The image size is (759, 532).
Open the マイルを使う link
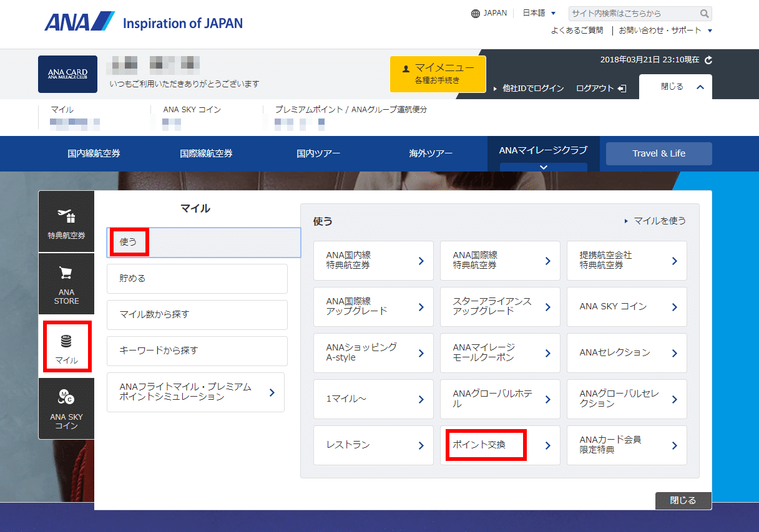click(655, 221)
